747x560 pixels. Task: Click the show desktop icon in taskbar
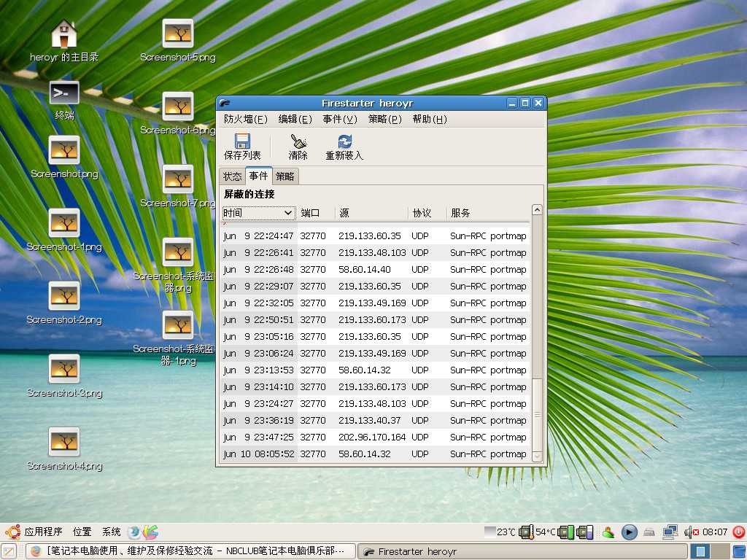click(9, 551)
